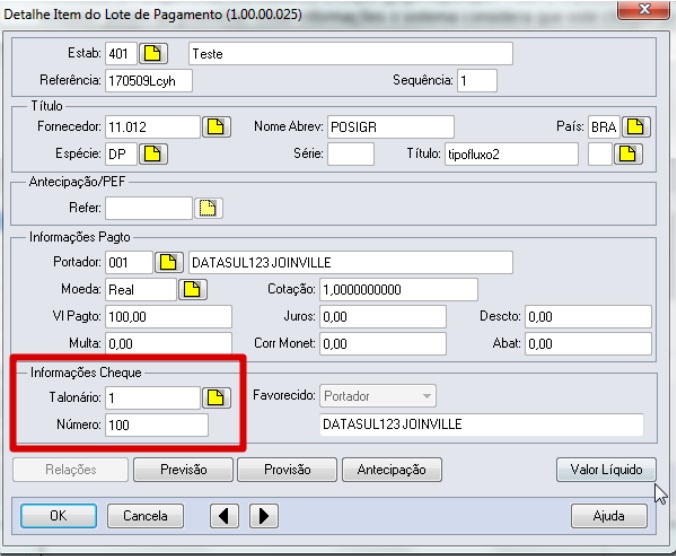676x556 pixels.
Task: Click the Portador code field 001
Action: 129,262
